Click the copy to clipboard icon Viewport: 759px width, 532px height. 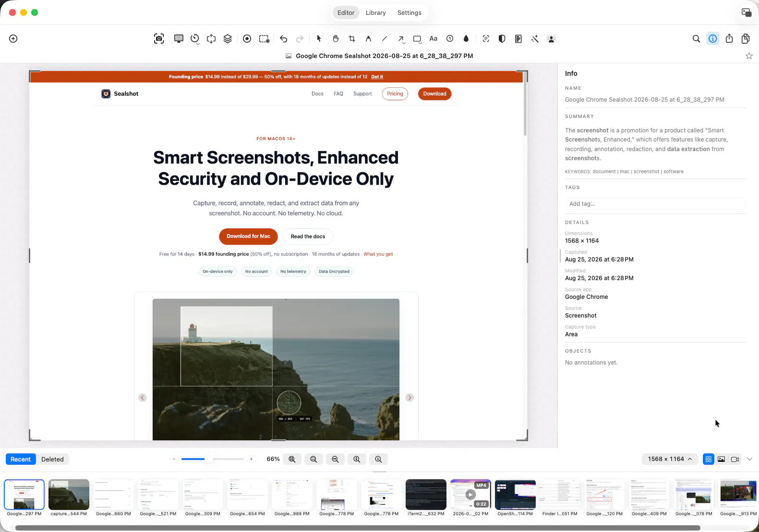pos(746,39)
